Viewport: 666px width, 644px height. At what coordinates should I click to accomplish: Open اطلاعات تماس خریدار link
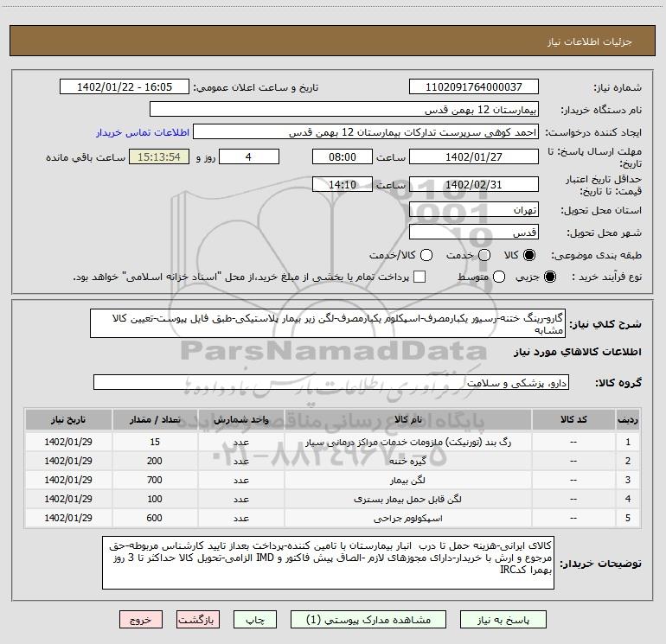point(143,132)
